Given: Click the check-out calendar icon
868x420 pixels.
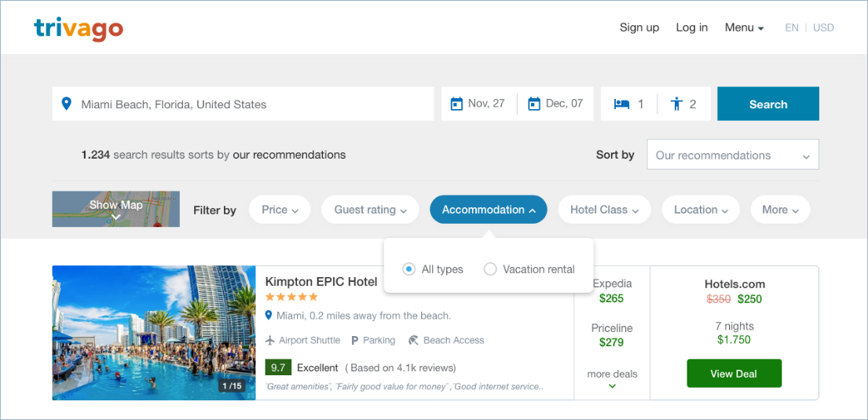Looking at the screenshot, I should [x=534, y=104].
